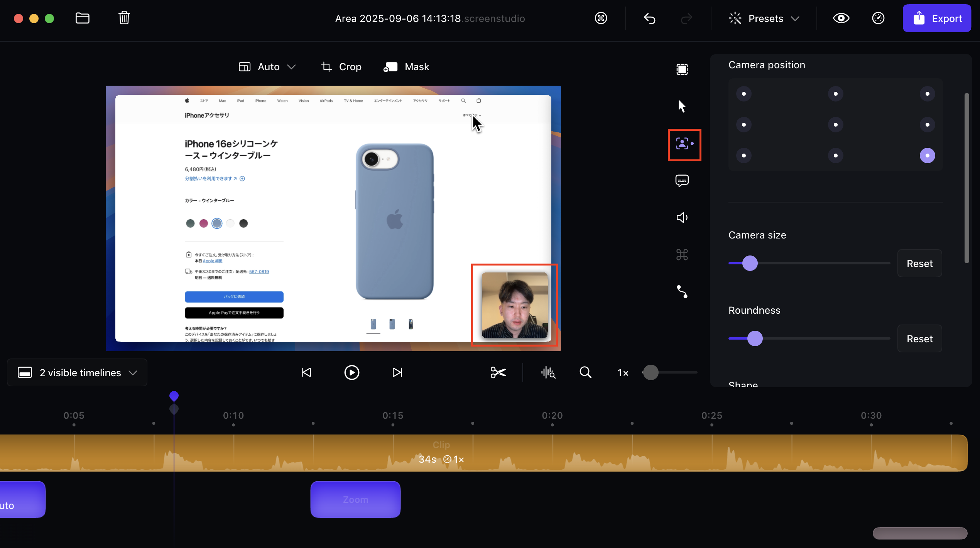This screenshot has height=548, width=980.
Task: Set camera position to bottom center
Action: (836, 156)
